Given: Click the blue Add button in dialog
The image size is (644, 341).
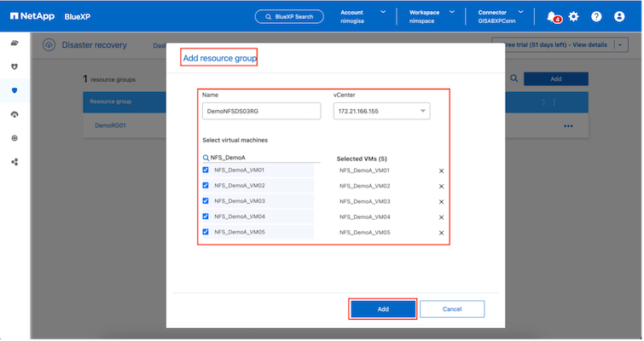Looking at the screenshot, I should (383, 308).
